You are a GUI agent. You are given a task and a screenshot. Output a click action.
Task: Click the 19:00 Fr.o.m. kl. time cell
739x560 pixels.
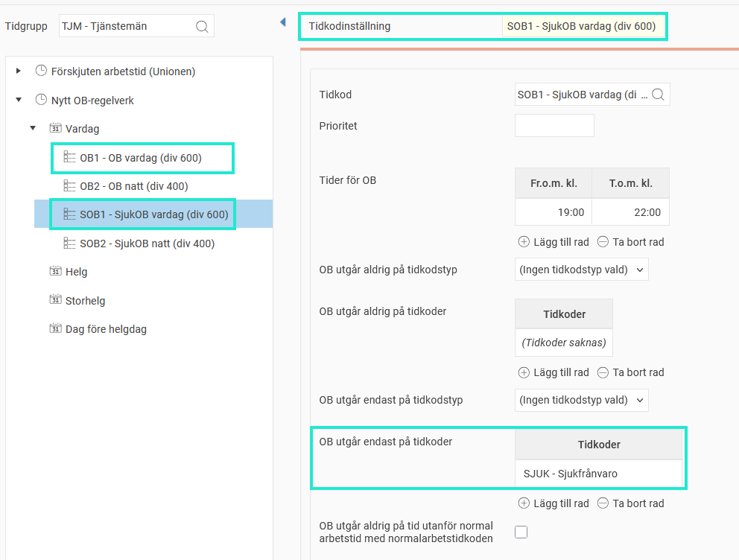coord(553,212)
